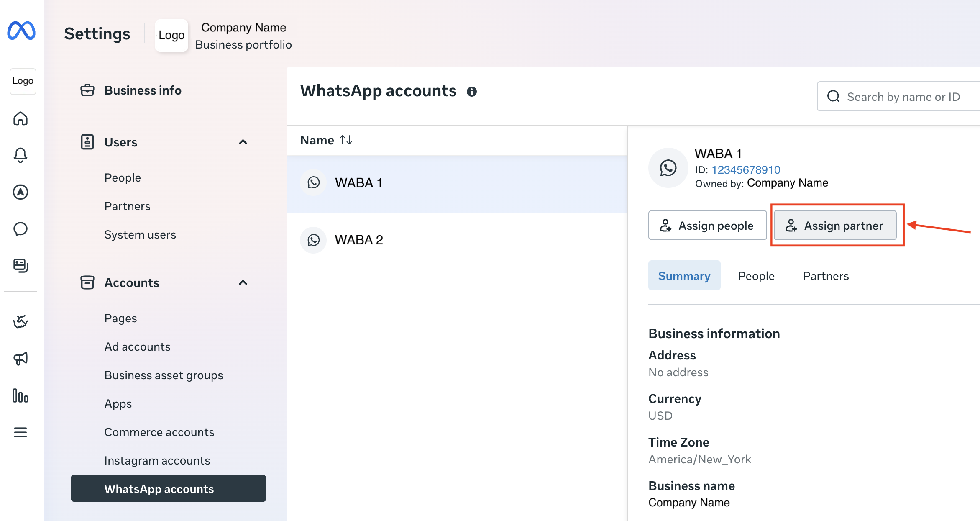This screenshot has height=521, width=980.
Task: Click the Assign partner button
Action: click(x=835, y=226)
